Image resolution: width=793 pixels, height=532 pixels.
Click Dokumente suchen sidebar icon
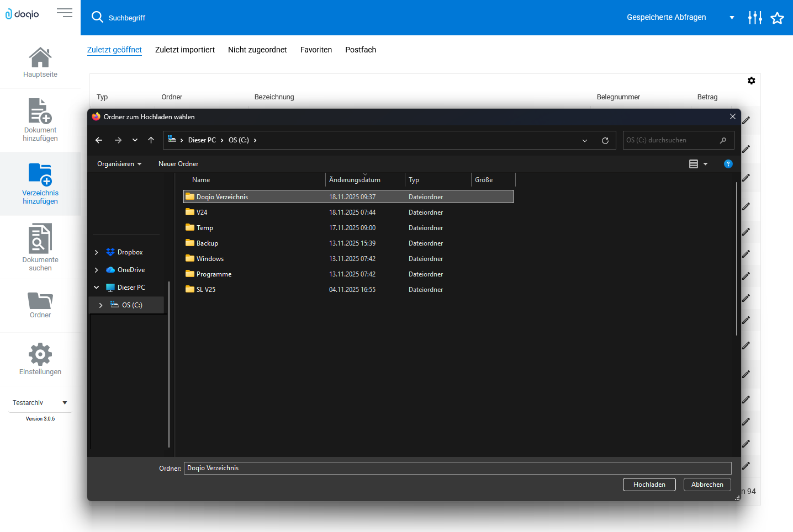[x=40, y=238]
